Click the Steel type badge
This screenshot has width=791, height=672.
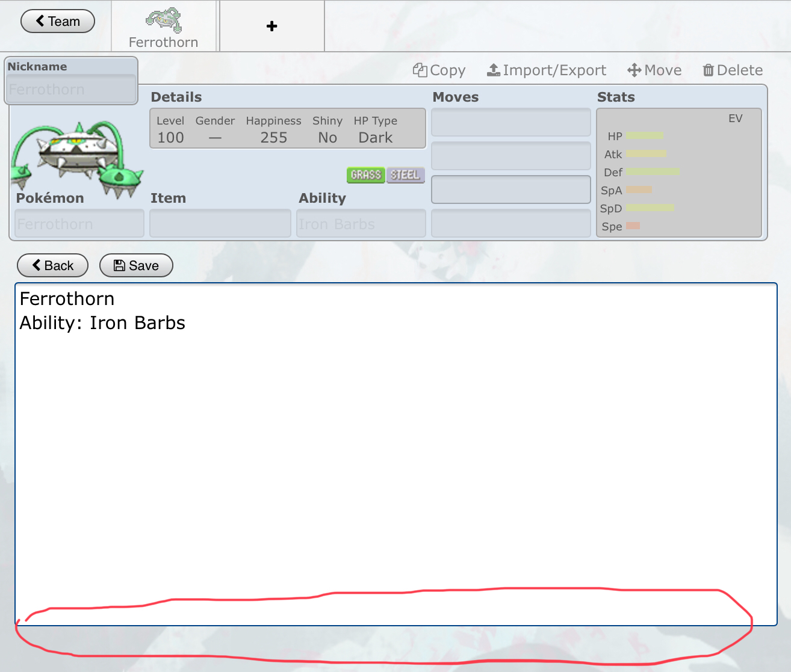[405, 175]
